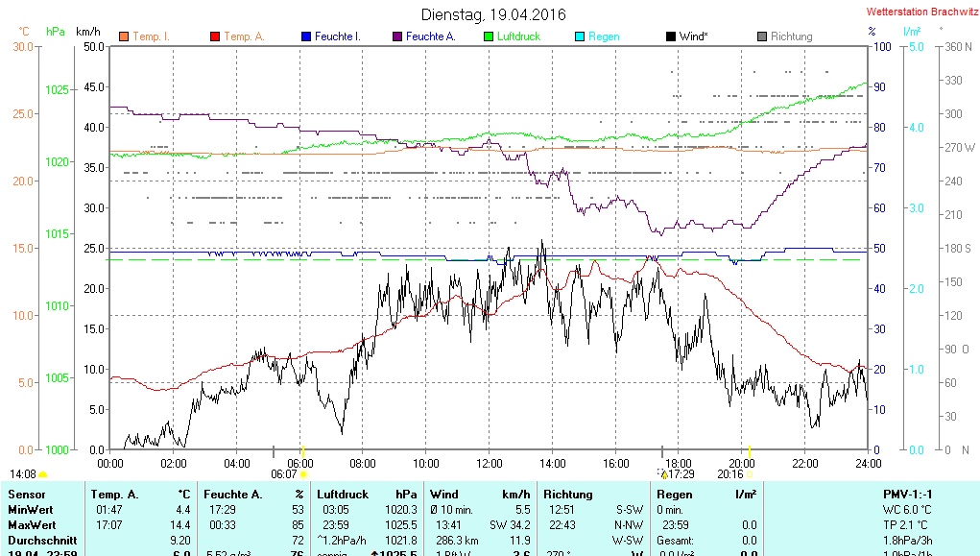Viewport: 980px width, 556px height.
Task: Click the cyan Regen legend swatch
Action: click(580, 36)
